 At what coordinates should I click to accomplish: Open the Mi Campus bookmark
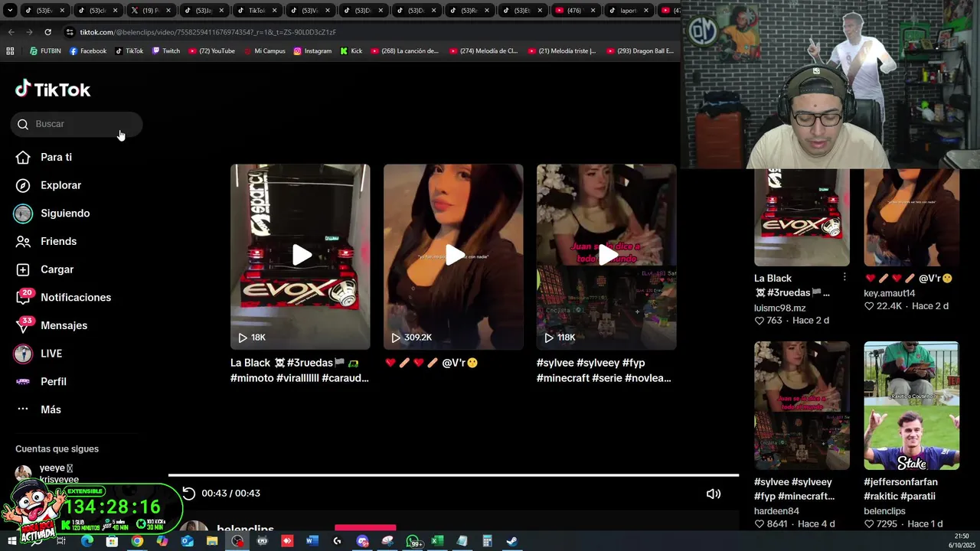264,51
